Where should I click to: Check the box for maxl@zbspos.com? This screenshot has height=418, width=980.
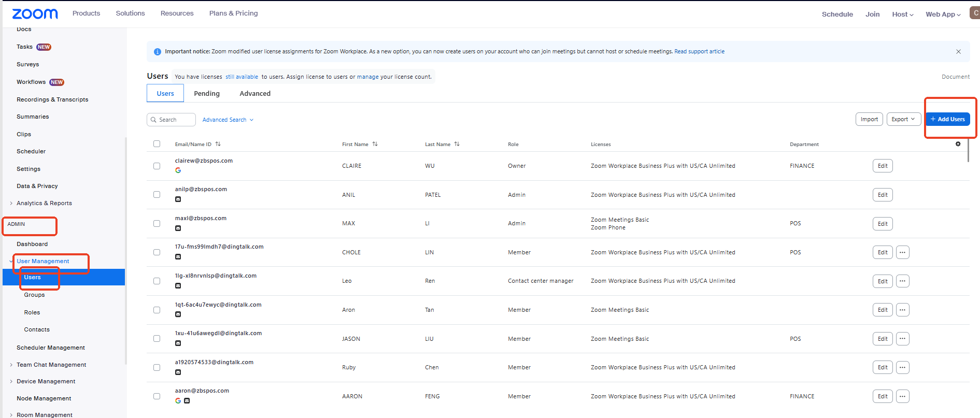tap(157, 223)
